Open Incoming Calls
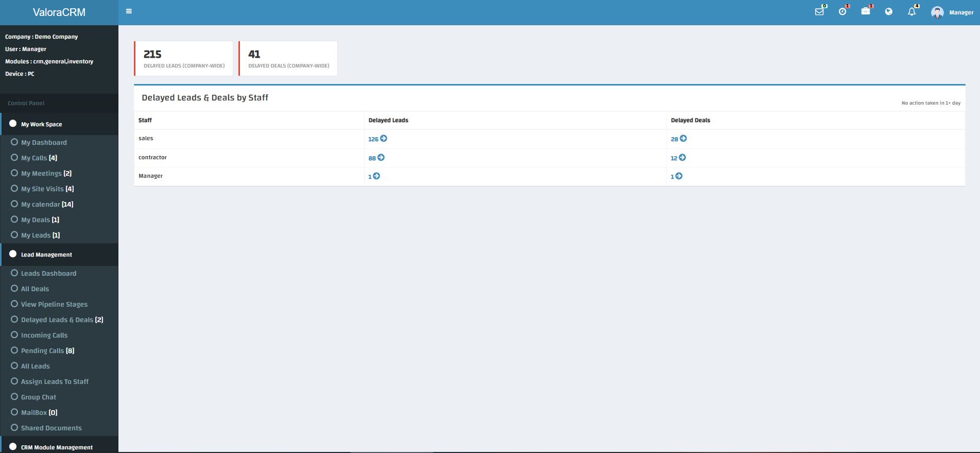The image size is (980, 453). (44, 335)
